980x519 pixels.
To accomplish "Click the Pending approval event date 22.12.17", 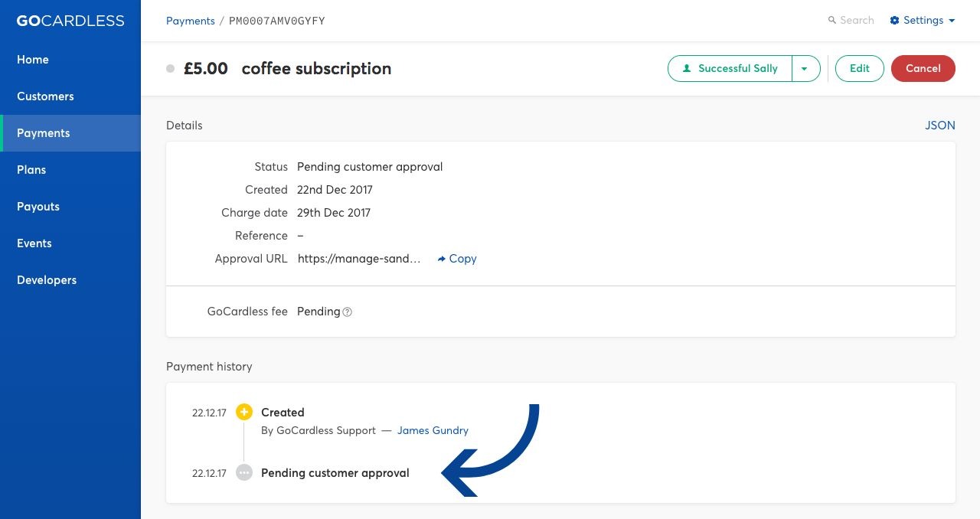I will [209, 474].
